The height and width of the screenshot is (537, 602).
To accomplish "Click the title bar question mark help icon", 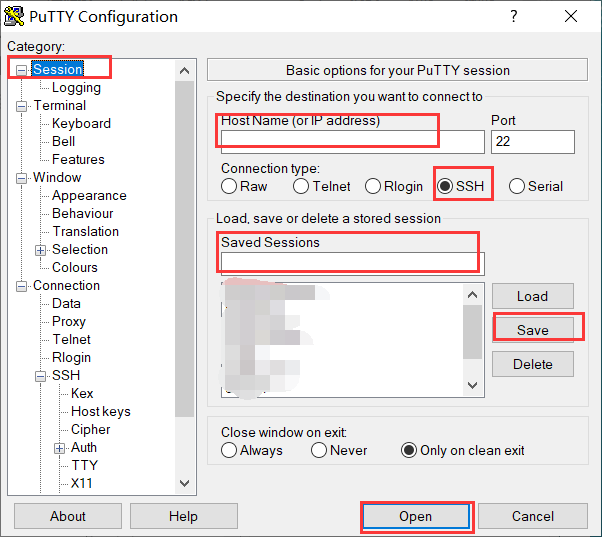I will (x=514, y=16).
